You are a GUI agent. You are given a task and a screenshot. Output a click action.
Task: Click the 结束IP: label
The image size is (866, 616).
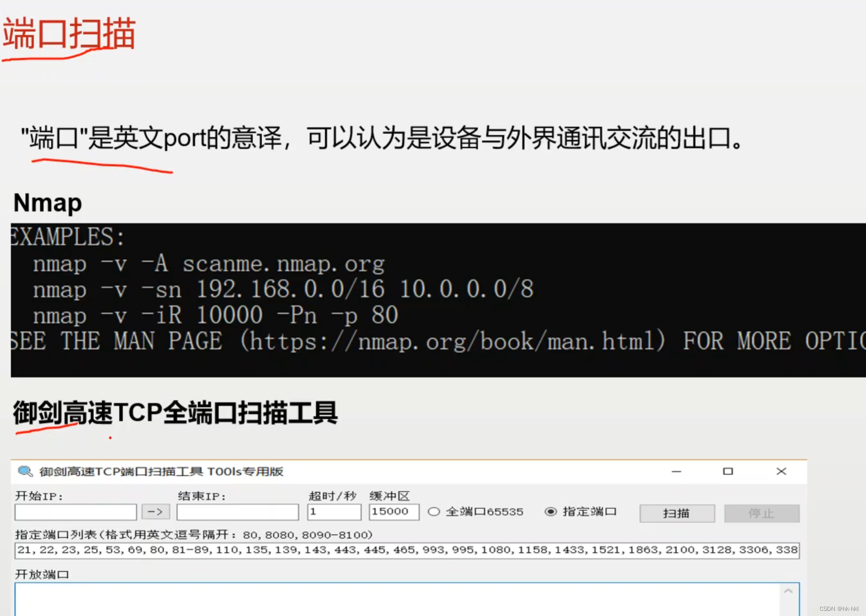click(202, 496)
